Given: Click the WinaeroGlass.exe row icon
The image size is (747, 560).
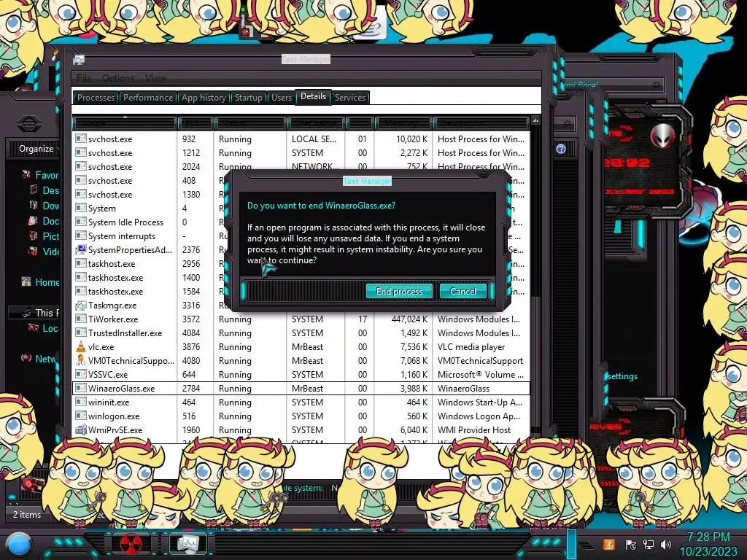Looking at the screenshot, I should [81, 388].
